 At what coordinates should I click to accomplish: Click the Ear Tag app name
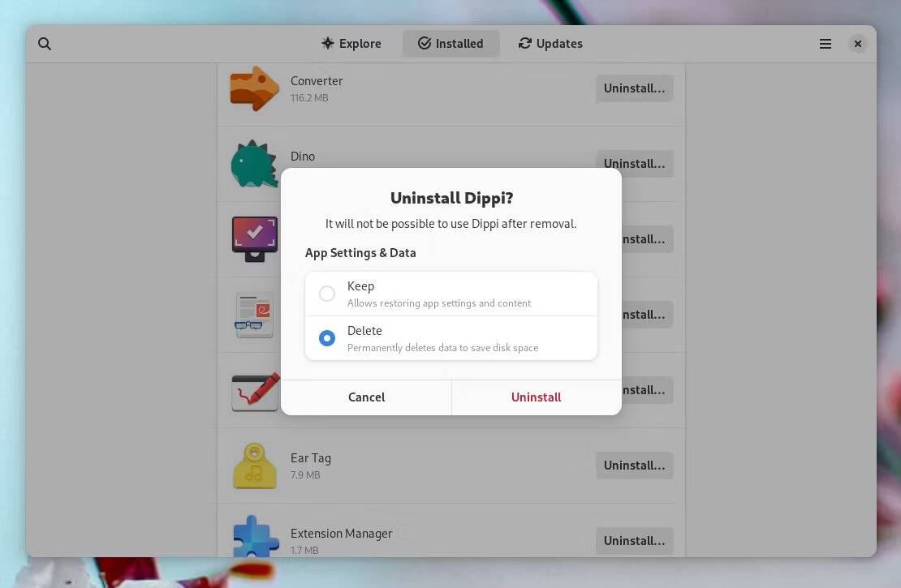click(x=311, y=458)
